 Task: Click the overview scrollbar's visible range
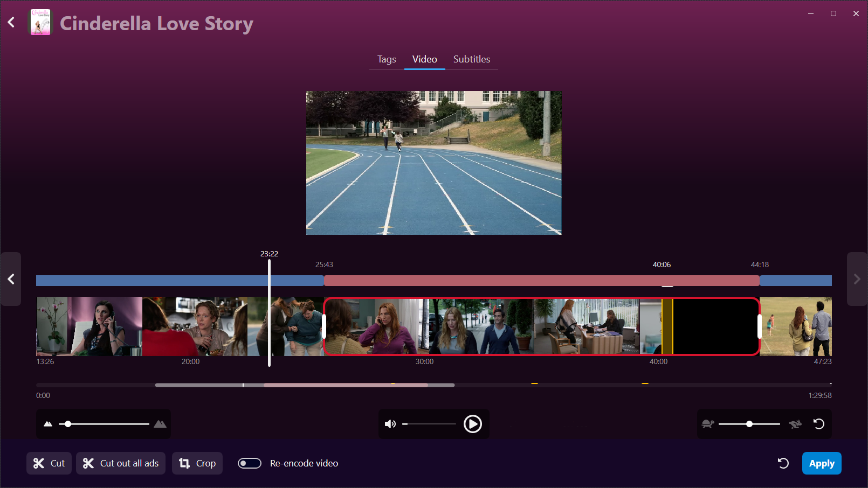305,385
